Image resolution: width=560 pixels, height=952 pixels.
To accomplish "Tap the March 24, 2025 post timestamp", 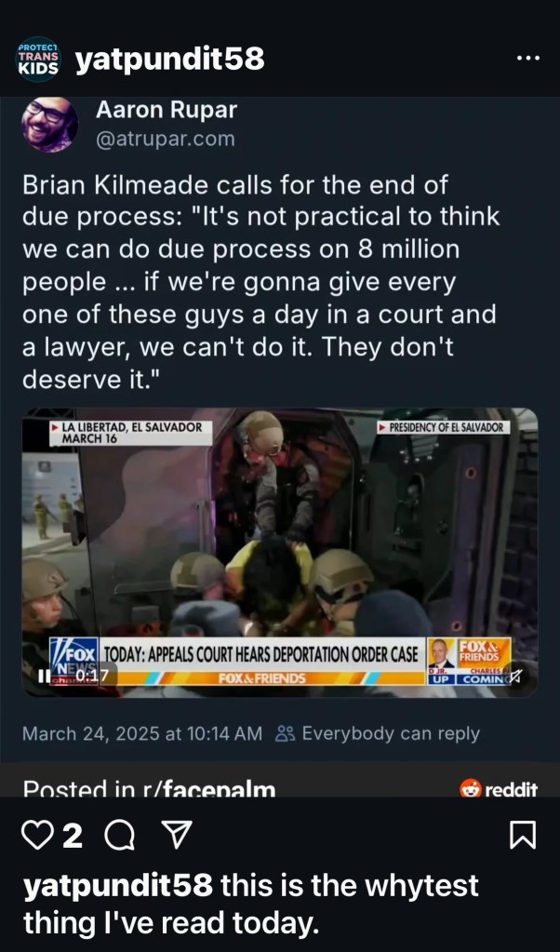I will 142,734.
